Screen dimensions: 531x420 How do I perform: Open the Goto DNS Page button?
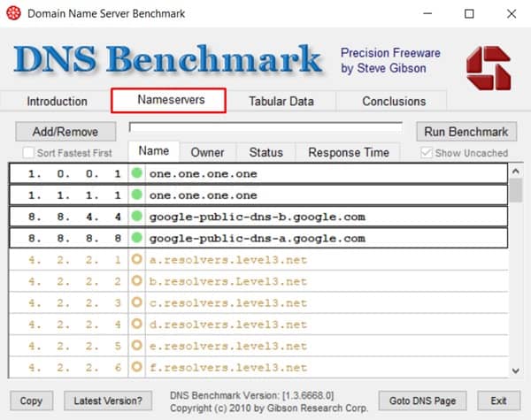tap(422, 401)
